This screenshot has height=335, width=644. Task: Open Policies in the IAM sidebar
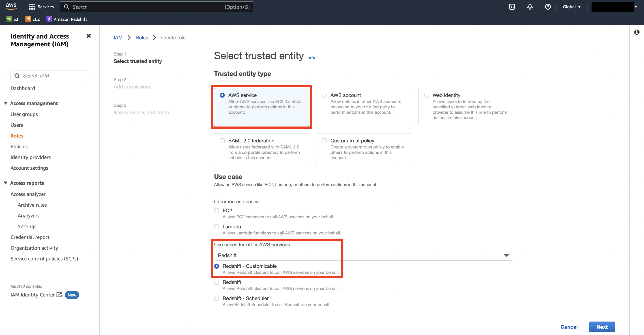tap(19, 146)
